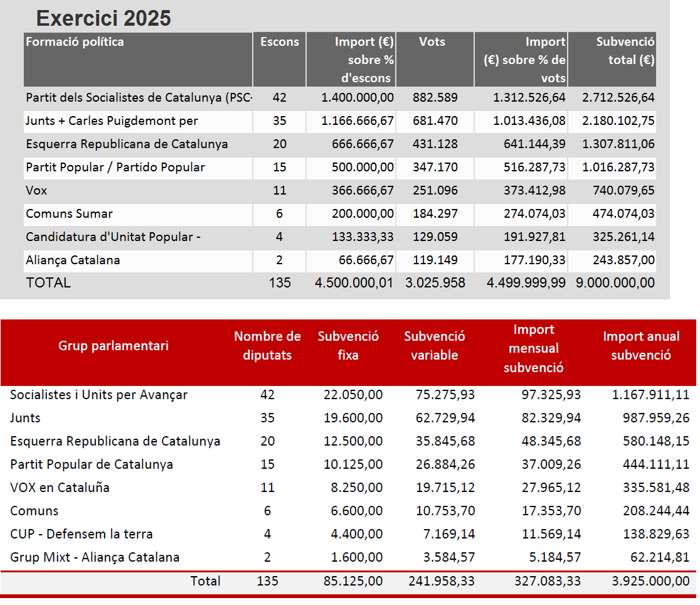Select total annual amount 3.925.000,00
Image resolution: width=700 pixels, height=605 pixels.
[650, 581]
